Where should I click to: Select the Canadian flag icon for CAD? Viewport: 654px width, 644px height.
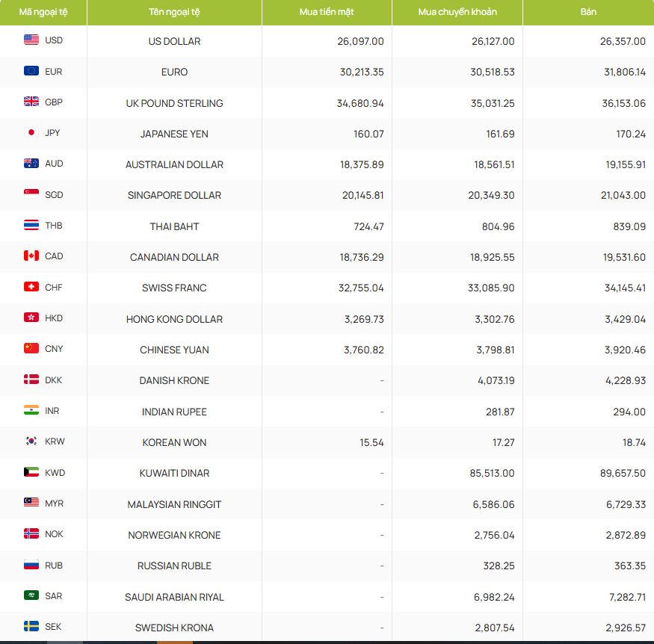pyautogui.click(x=31, y=256)
